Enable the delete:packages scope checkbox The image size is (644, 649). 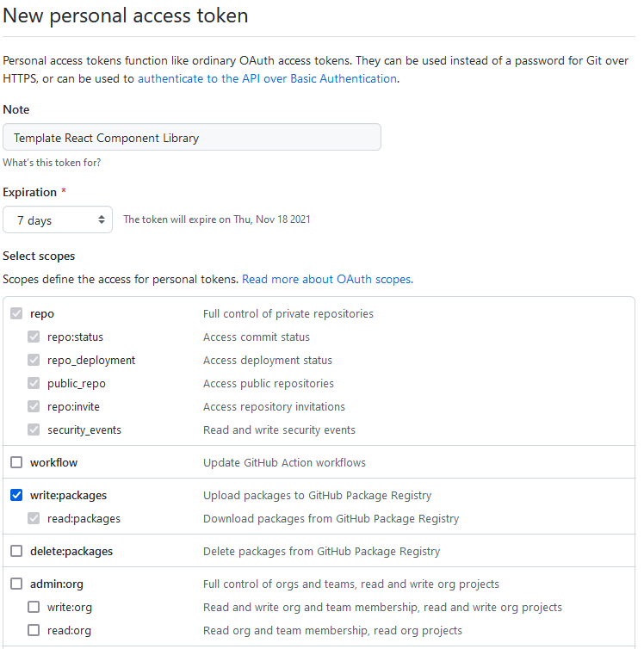[x=16, y=551]
